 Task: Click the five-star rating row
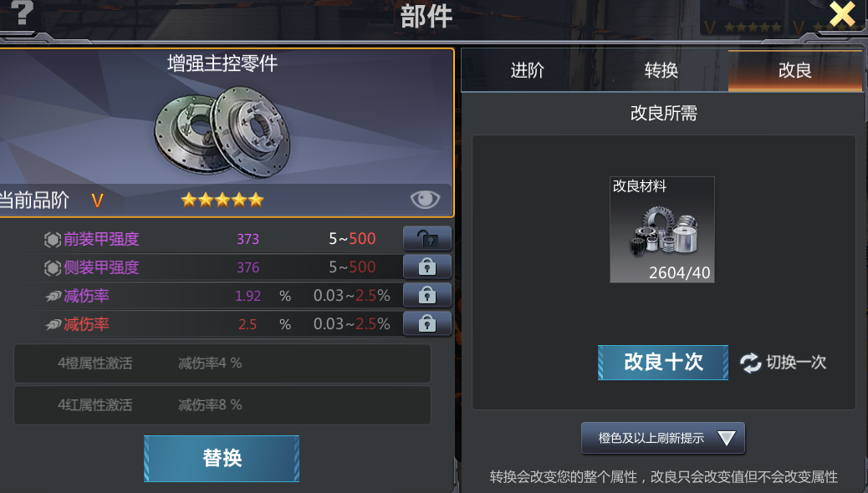point(222,200)
